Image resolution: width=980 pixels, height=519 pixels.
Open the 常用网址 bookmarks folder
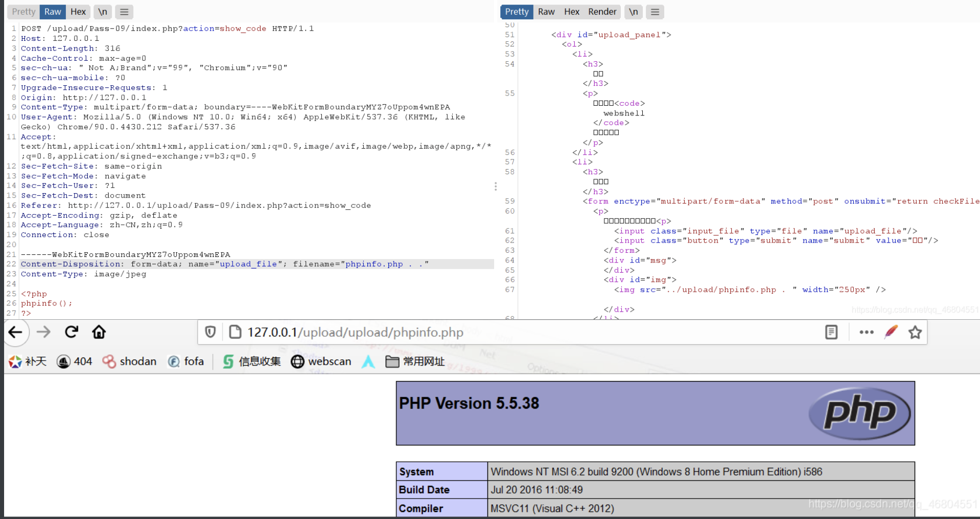tap(415, 362)
